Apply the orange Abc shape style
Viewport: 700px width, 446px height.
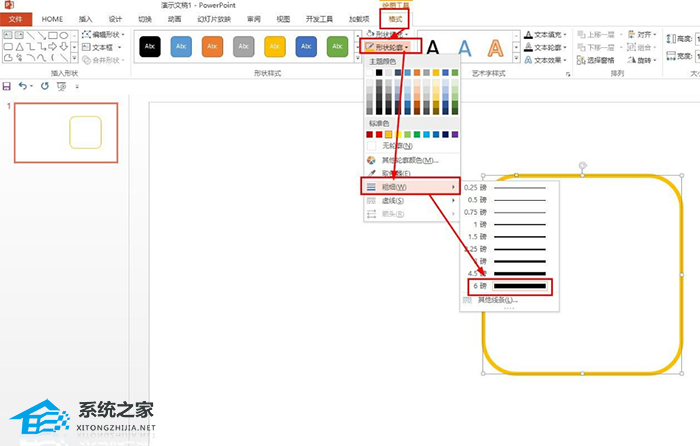(212, 46)
